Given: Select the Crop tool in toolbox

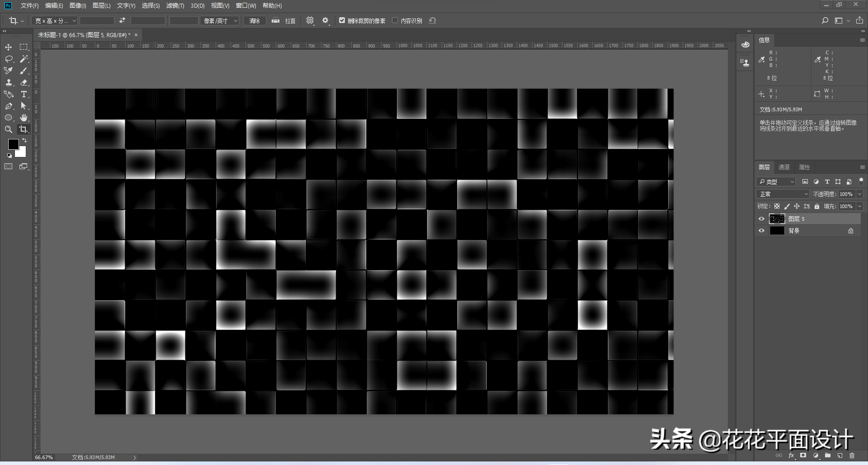Looking at the screenshot, I should point(24,130).
